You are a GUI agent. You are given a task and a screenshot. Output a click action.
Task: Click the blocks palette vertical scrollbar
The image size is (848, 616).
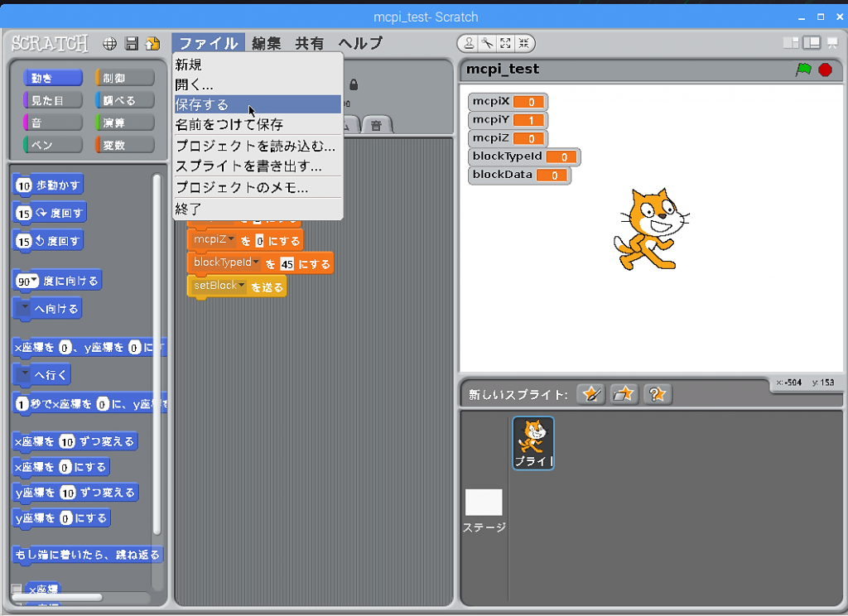[157, 354]
